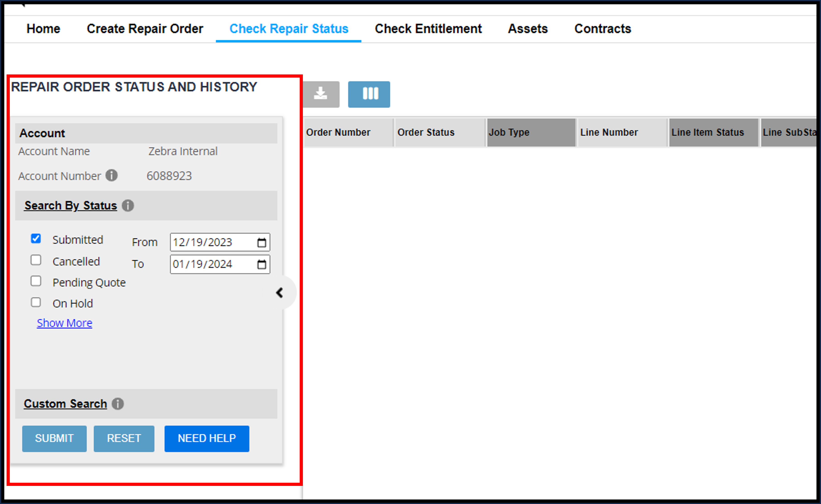Sort by Order Number column header
This screenshot has width=821, height=504.
349,132
